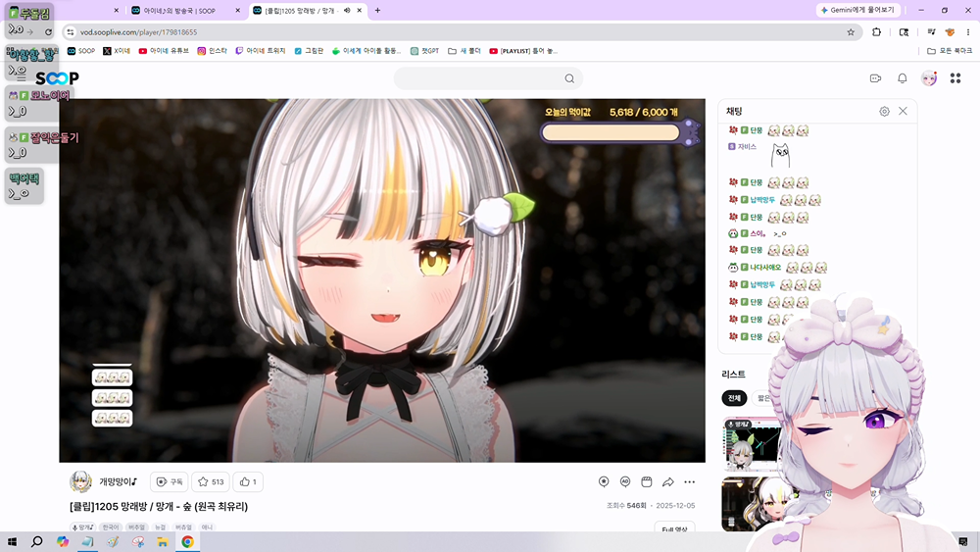The image size is (980, 552).
Task: Open Copilot icon on the taskbar
Action: click(63, 542)
